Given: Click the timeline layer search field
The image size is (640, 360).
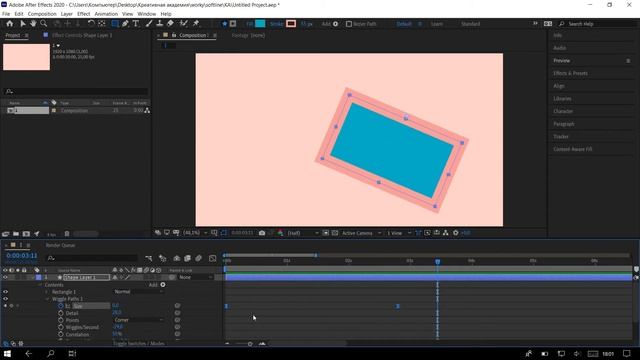Looking at the screenshot, I should point(92,258).
